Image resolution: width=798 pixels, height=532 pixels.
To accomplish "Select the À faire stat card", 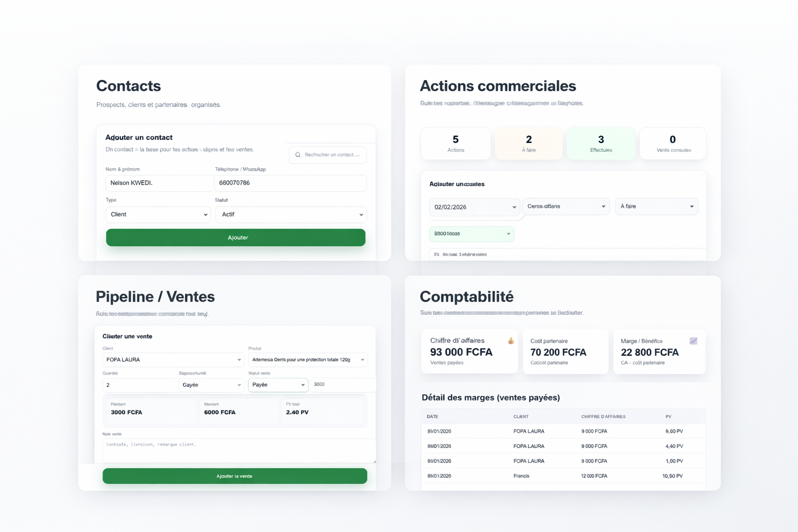I will [x=528, y=143].
